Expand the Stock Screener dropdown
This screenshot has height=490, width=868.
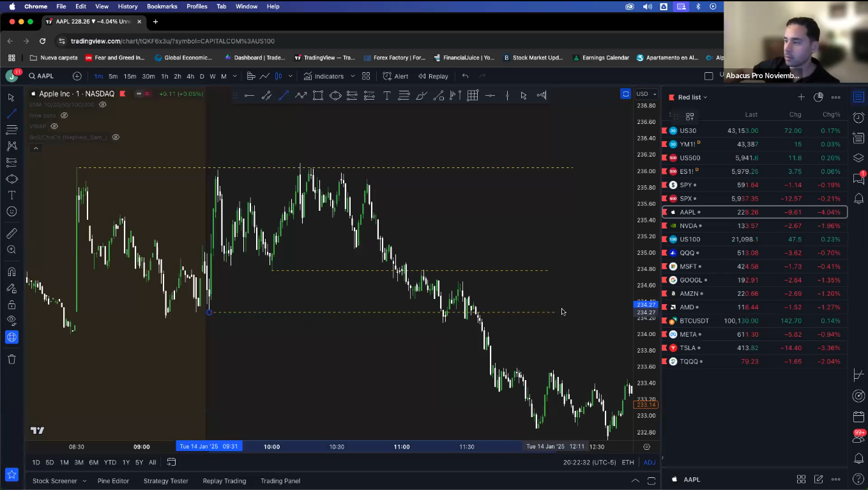pyautogui.click(x=83, y=481)
